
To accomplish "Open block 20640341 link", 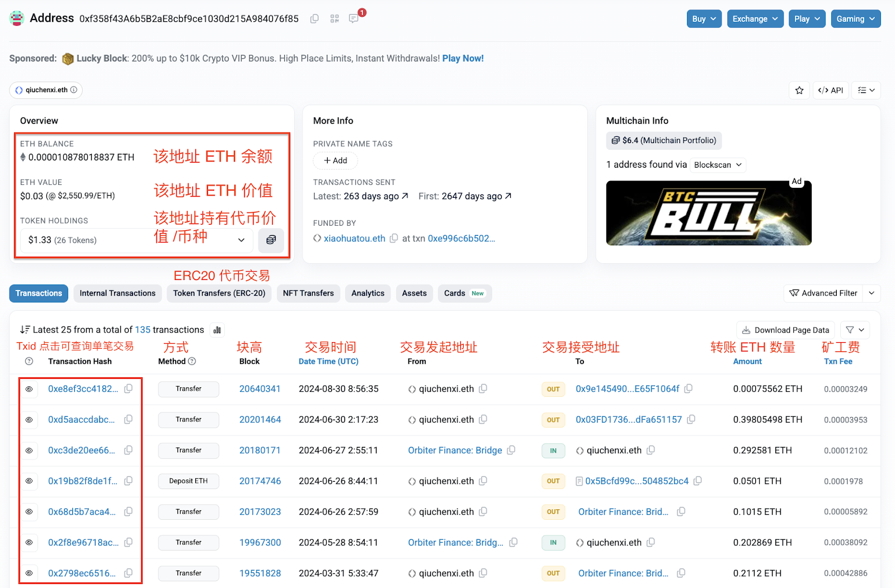I will point(260,388).
